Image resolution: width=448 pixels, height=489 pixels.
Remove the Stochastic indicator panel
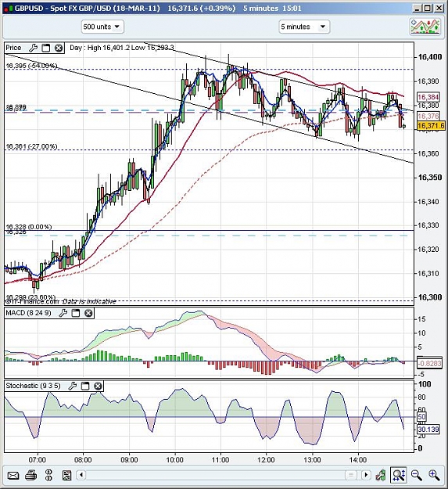point(98,386)
